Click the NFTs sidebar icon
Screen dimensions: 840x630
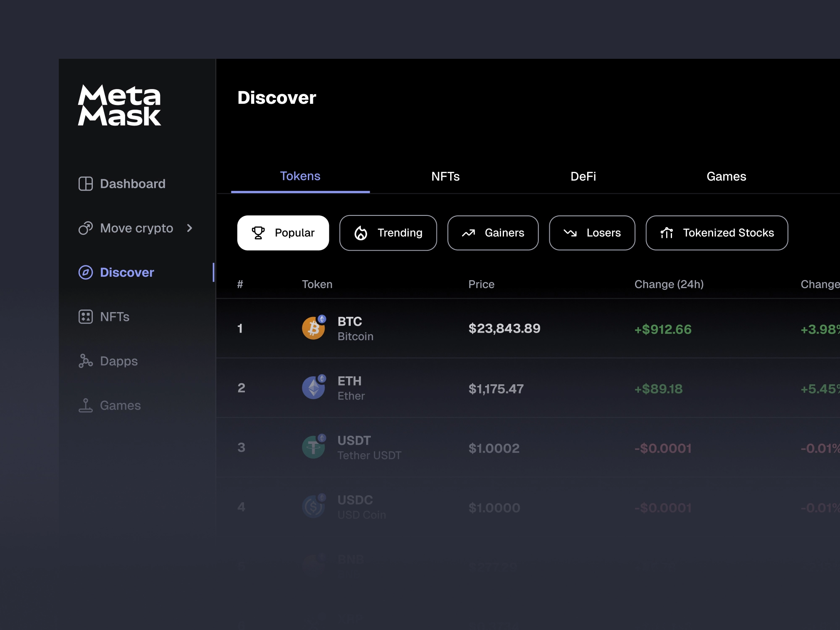pyautogui.click(x=86, y=317)
